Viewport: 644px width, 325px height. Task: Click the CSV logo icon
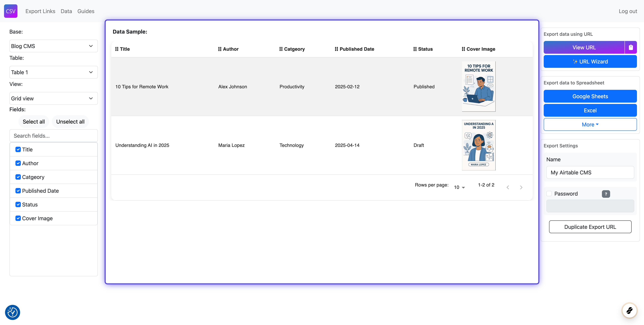coord(11,11)
